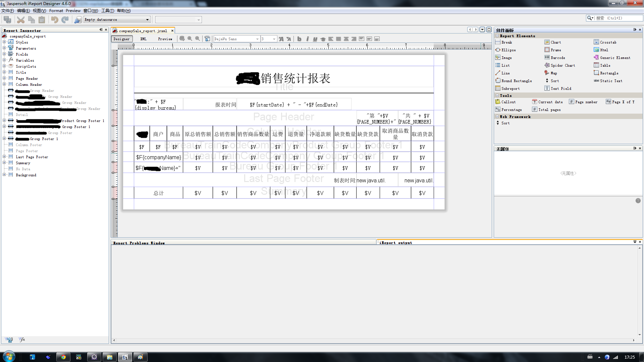Select the Subreport element

pyautogui.click(x=507, y=88)
